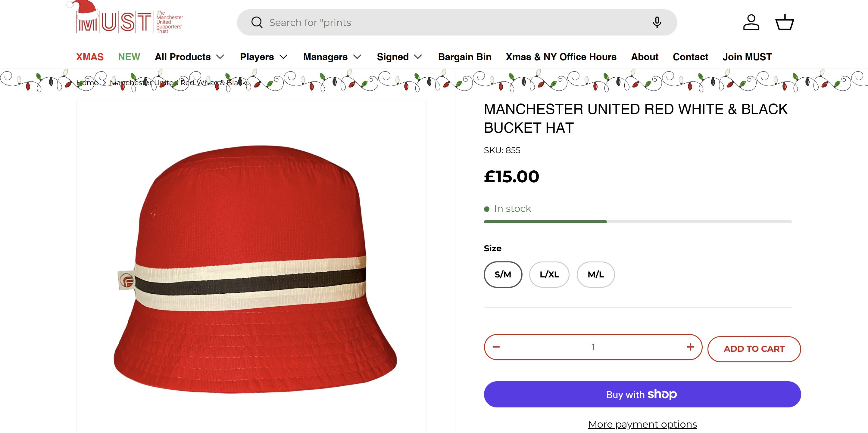This screenshot has height=433, width=868.
Task: Choose the L/XL size option
Action: click(549, 274)
